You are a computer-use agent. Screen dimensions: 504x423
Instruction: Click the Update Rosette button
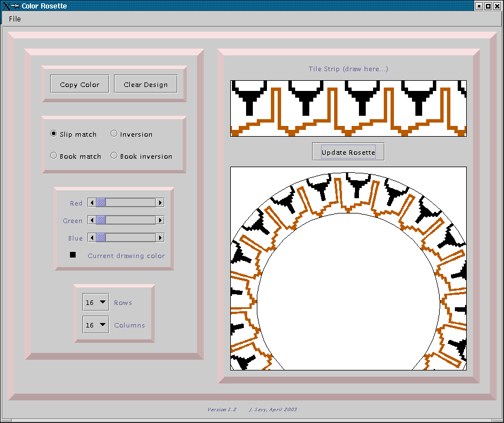(x=348, y=152)
